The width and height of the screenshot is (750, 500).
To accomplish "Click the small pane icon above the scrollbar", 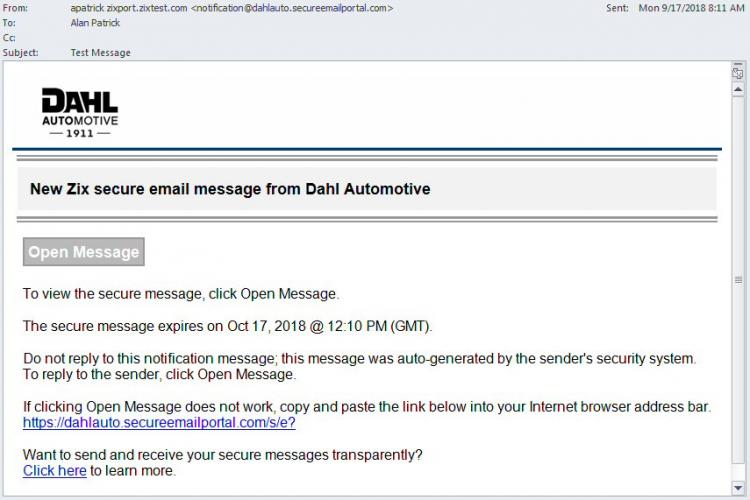I will [738, 72].
